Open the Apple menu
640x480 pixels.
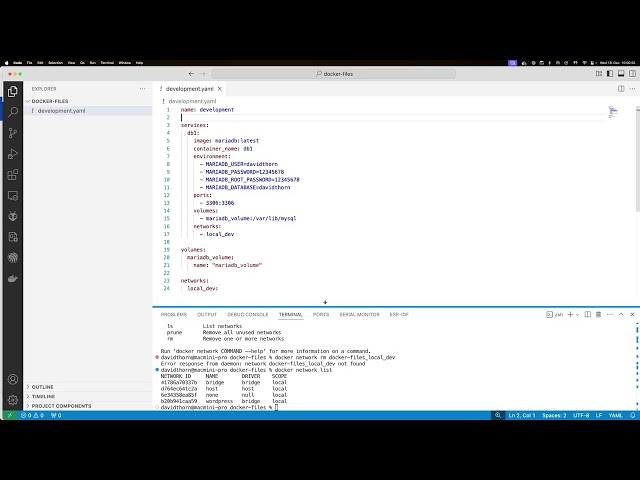click(7, 63)
